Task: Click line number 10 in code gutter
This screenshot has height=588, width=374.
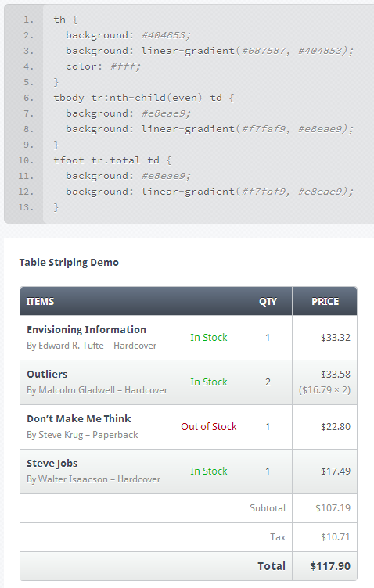Action: click(26, 160)
